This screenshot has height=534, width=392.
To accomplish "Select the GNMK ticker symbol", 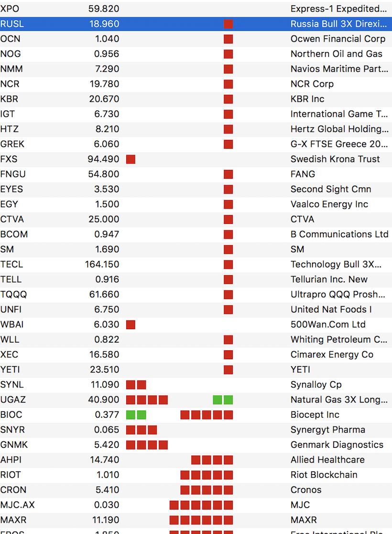I will pyautogui.click(x=14, y=445).
